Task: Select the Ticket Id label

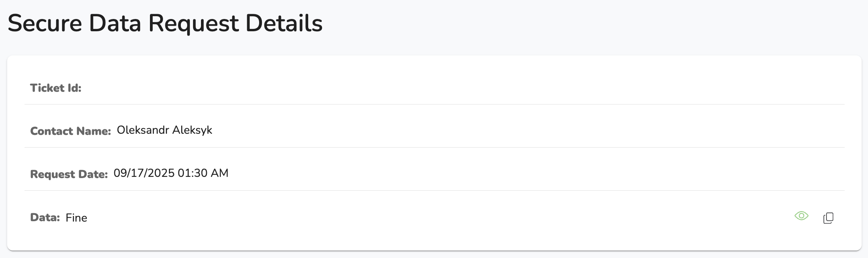Action: 56,88
